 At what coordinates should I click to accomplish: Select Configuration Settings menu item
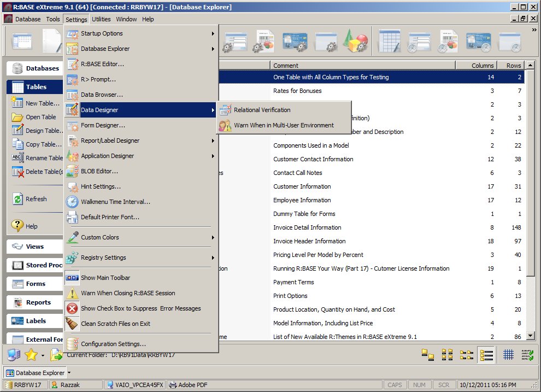tap(113, 344)
